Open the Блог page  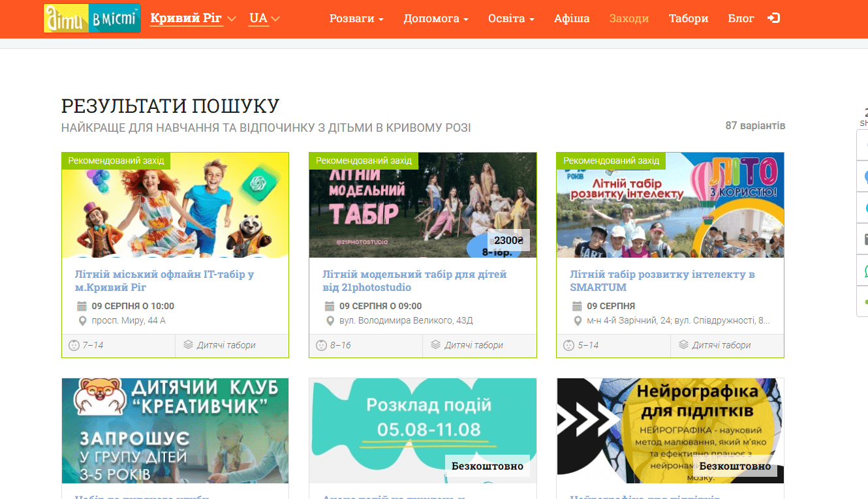coord(741,18)
